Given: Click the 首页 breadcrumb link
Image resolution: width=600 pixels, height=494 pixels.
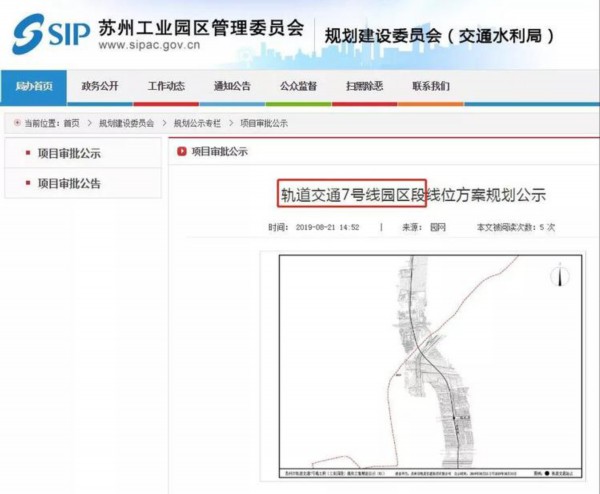Looking at the screenshot, I should pyautogui.click(x=72, y=123).
